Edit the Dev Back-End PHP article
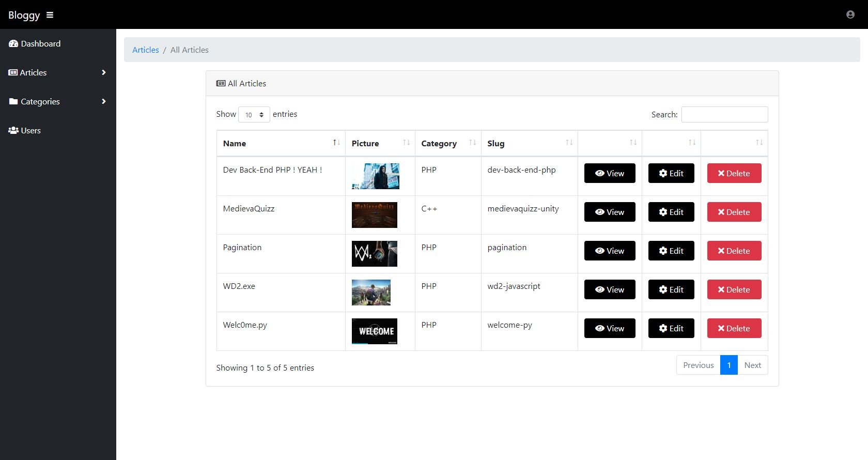Viewport: 868px width, 460px height. tap(671, 173)
